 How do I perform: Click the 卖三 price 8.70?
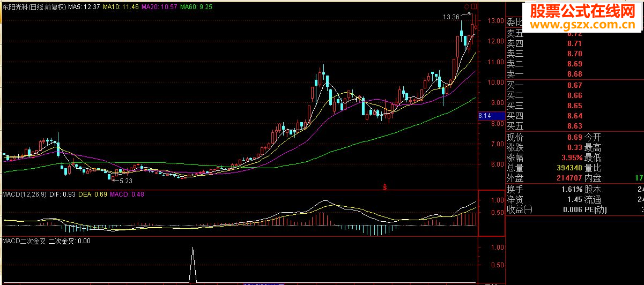pyautogui.click(x=574, y=54)
